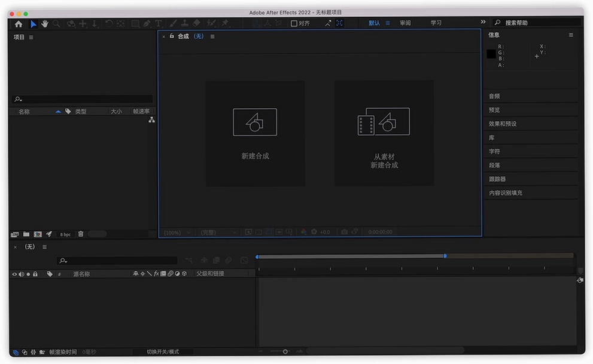Switch to the 默认 workspace

pyautogui.click(x=374, y=23)
